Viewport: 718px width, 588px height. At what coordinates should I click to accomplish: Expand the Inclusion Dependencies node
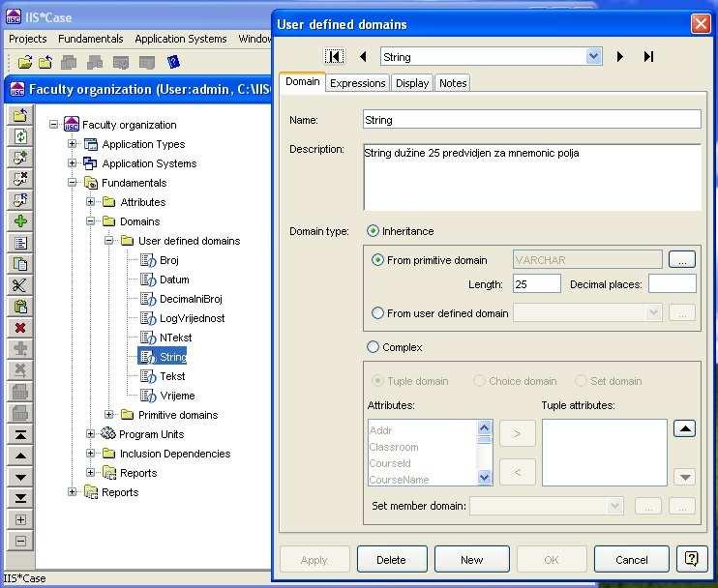click(x=91, y=454)
